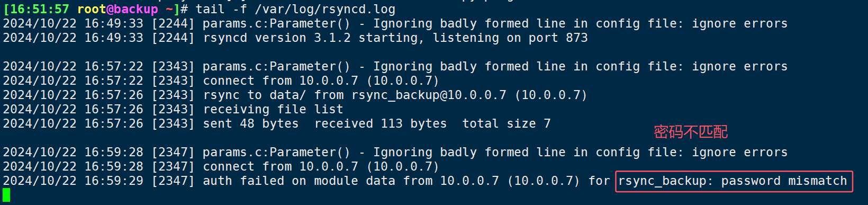Click the /var/log/rsyncd.log path

click(325, 9)
